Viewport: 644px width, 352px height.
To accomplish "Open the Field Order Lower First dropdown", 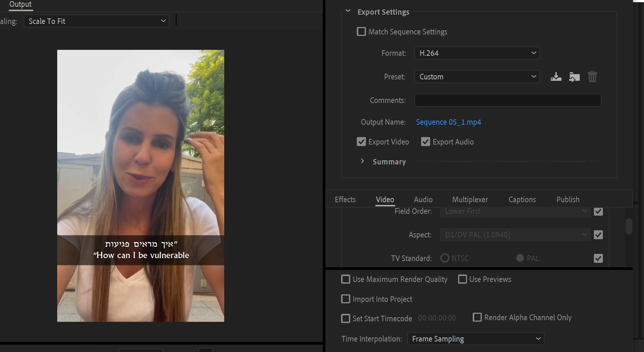I will tap(515, 211).
